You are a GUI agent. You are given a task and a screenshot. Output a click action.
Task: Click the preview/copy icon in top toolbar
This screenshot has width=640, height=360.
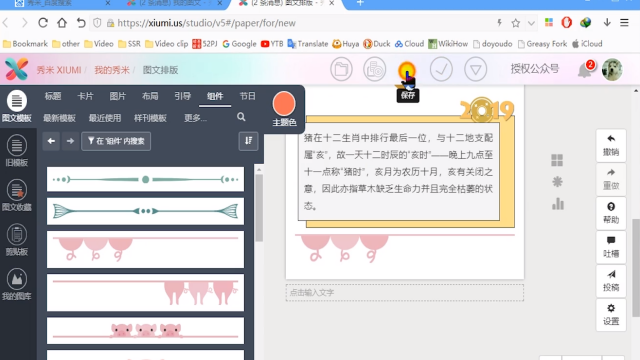click(374, 69)
